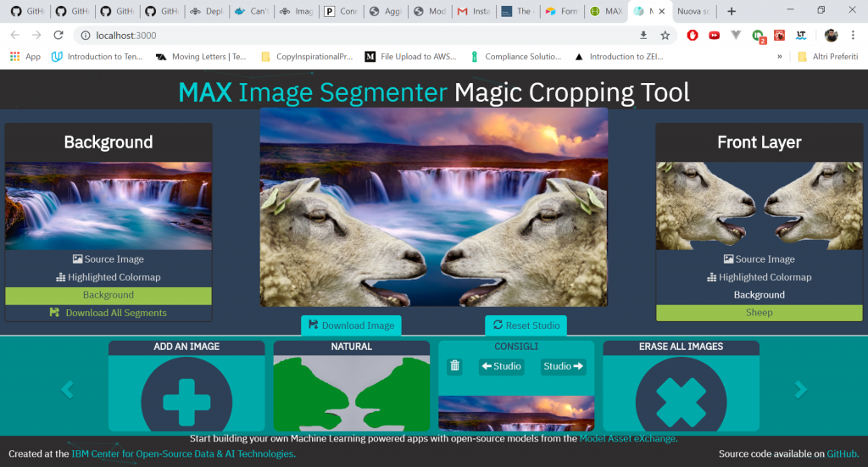
Task: Switch to the MAX tab with green icon
Action: pos(606,11)
